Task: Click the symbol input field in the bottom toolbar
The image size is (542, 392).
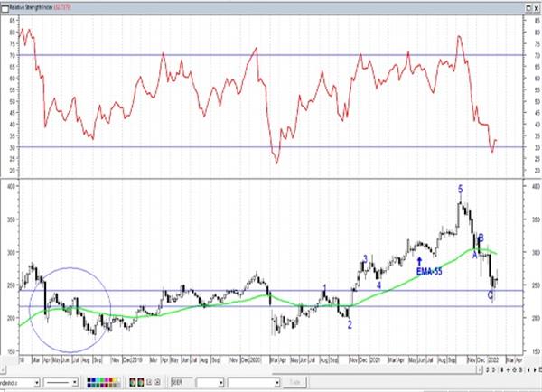Action: pos(182,382)
